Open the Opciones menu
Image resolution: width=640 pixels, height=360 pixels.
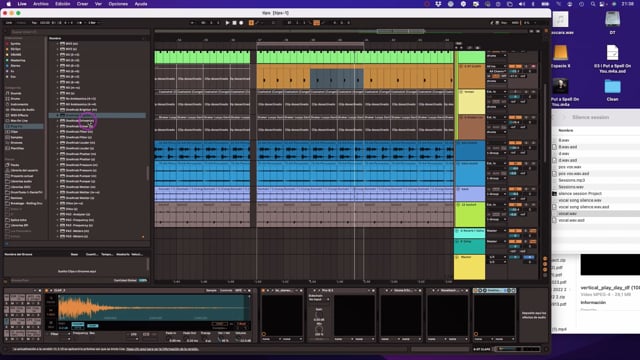click(x=118, y=4)
